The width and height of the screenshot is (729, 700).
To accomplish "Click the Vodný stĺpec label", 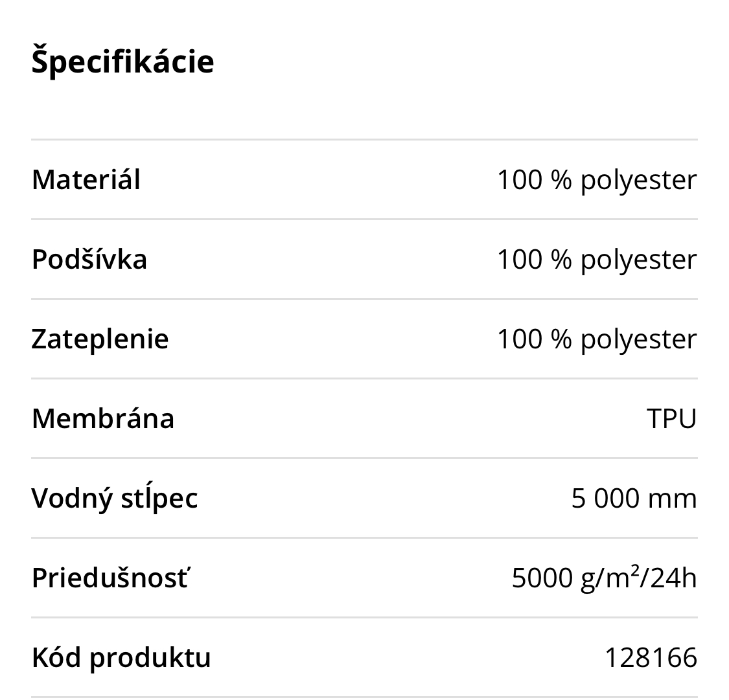I will [115, 498].
